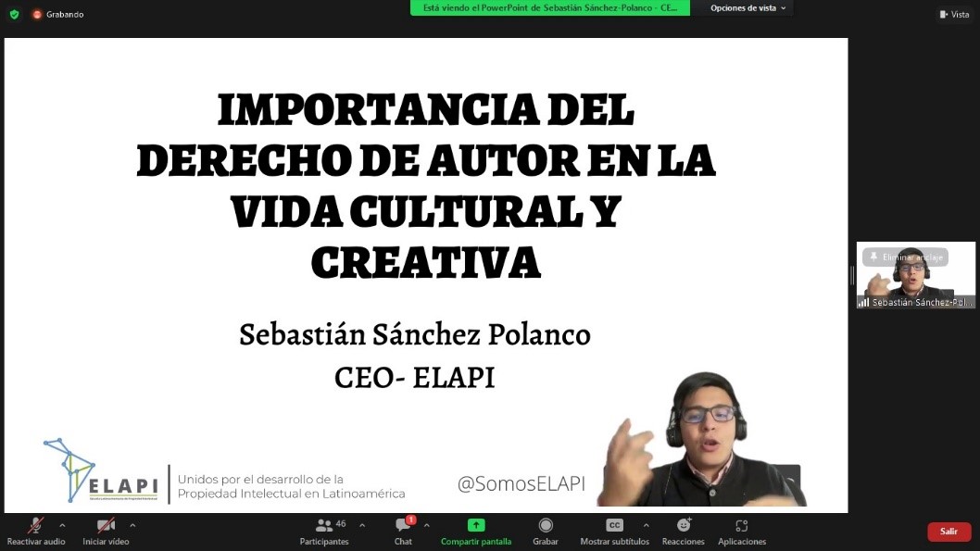Click the green encryption shield icon
Viewport: 980px width, 551px height.
15,14
